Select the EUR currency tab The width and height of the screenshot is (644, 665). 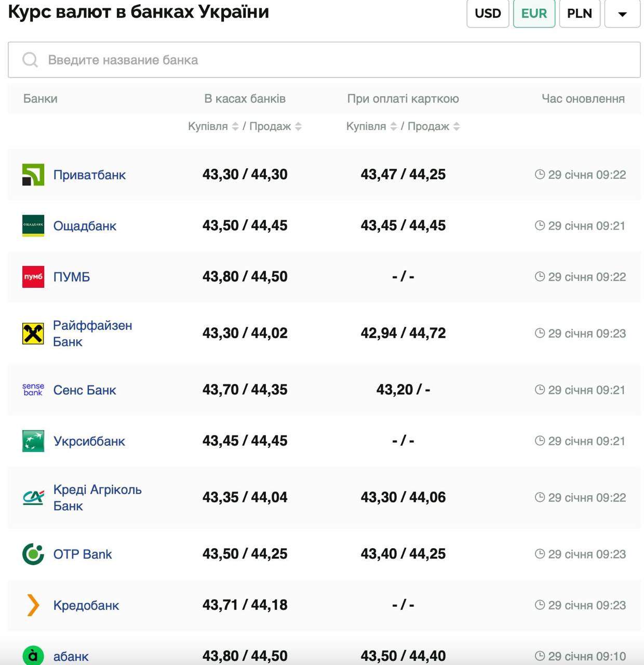click(x=534, y=14)
